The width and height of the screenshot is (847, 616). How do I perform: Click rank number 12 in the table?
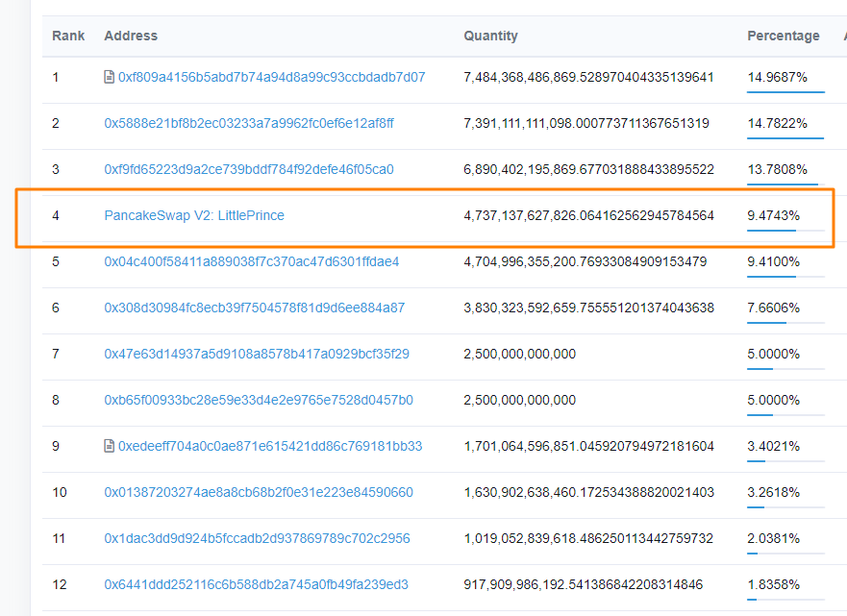click(x=60, y=584)
